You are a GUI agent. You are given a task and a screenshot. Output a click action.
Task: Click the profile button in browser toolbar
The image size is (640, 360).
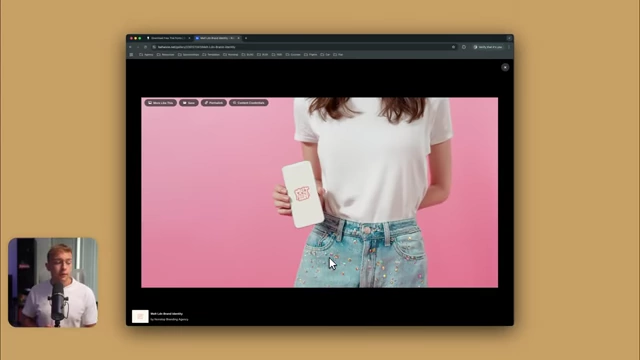pos(488,47)
